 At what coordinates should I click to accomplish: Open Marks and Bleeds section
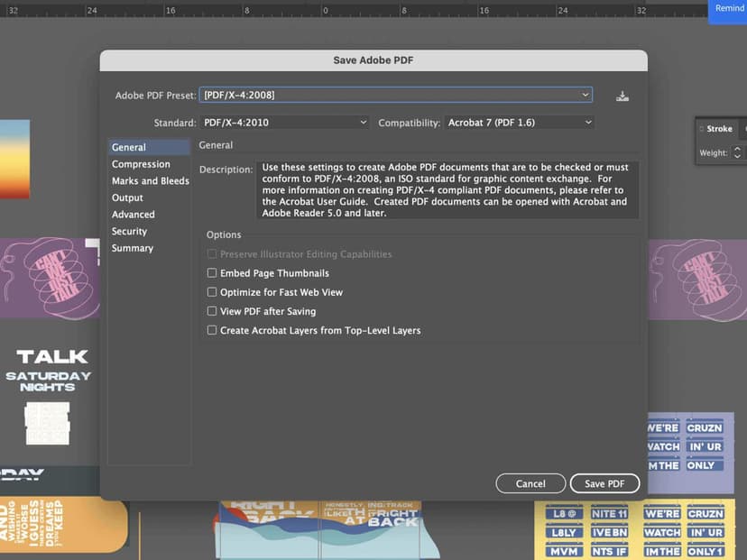150,181
